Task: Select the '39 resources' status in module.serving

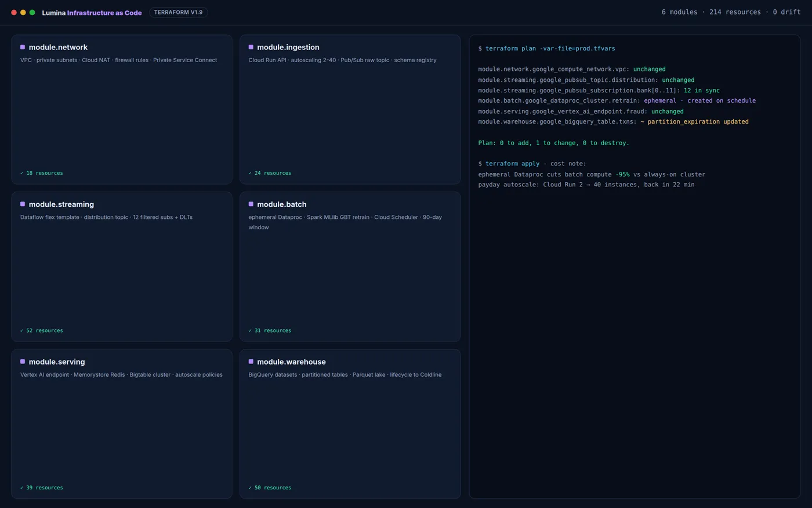Action: click(x=42, y=488)
